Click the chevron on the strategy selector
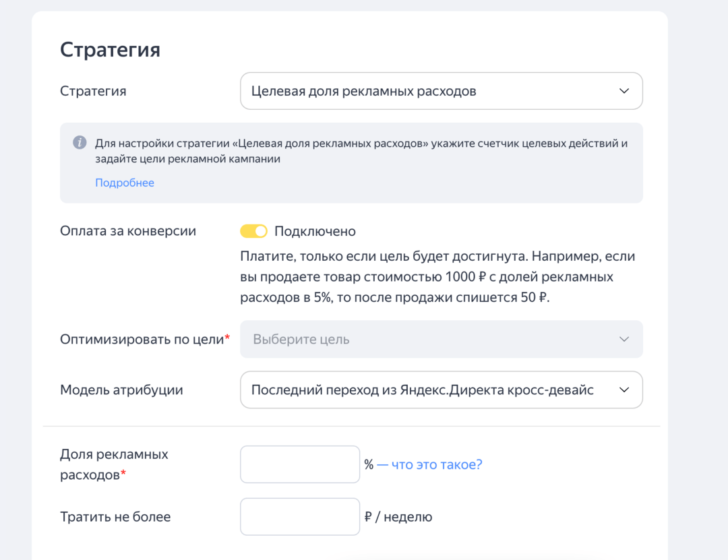Viewport: 728px width, 560px height. (624, 91)
